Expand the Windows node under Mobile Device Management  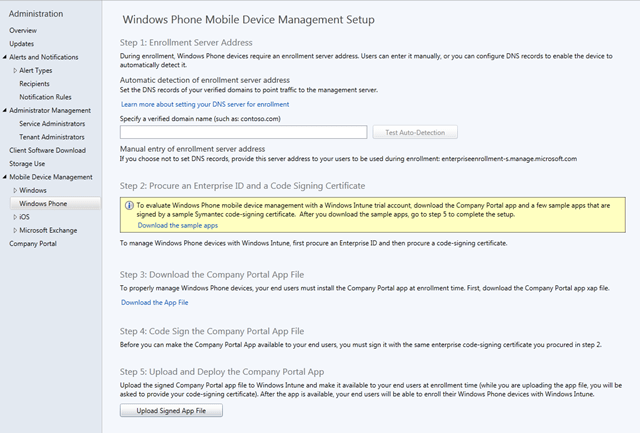[x=15, y=191]
